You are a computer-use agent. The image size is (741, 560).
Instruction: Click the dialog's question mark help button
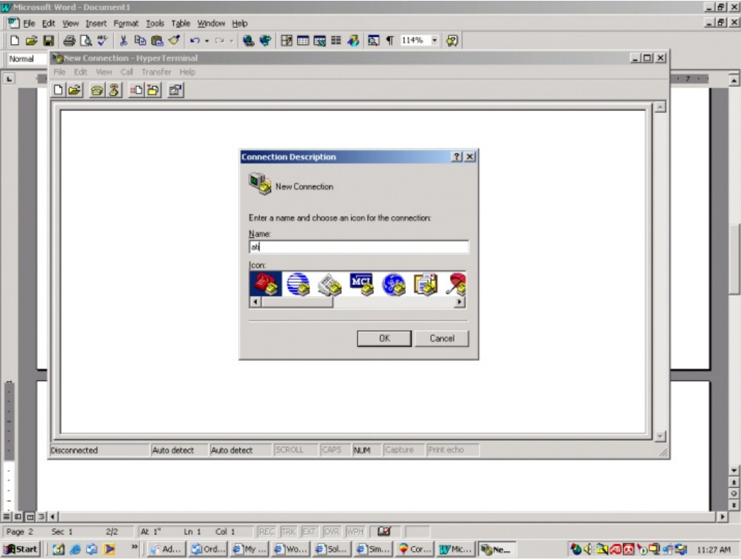tap(456, 156)
